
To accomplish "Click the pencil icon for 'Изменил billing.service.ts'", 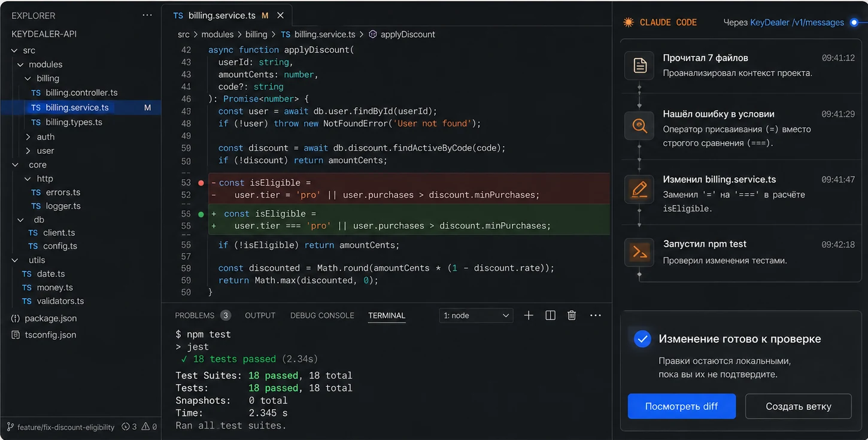I will coord(639,189).
